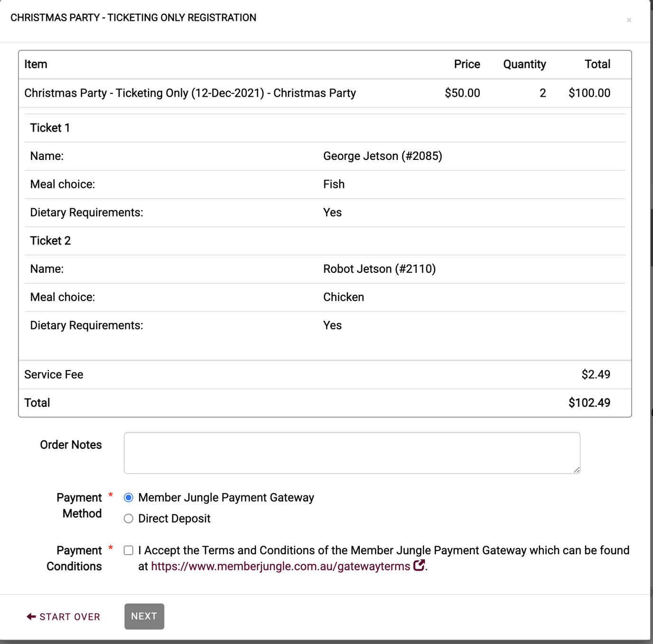
Task: Click the back arrow icon beside START OVER
Action: point(30,616)
